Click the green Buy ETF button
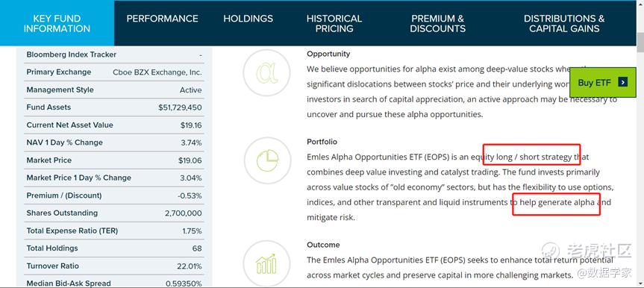644x288 pixels. [602, 83]
